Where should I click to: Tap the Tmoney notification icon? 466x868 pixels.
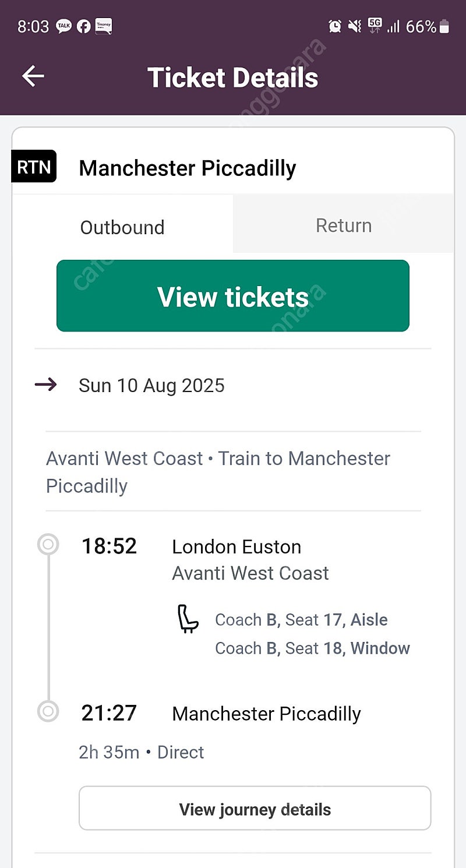click(103, 26)
